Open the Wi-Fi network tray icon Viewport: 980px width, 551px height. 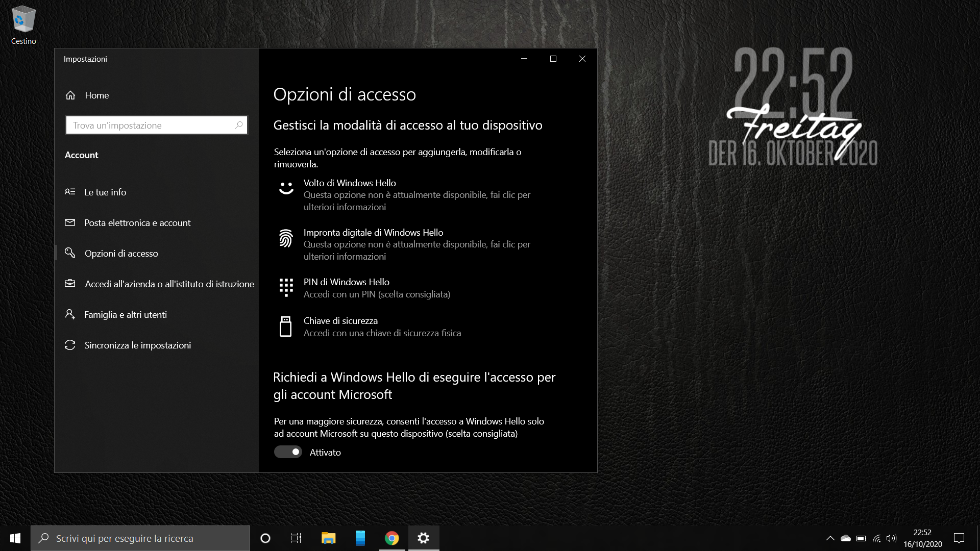click(877, 538)
